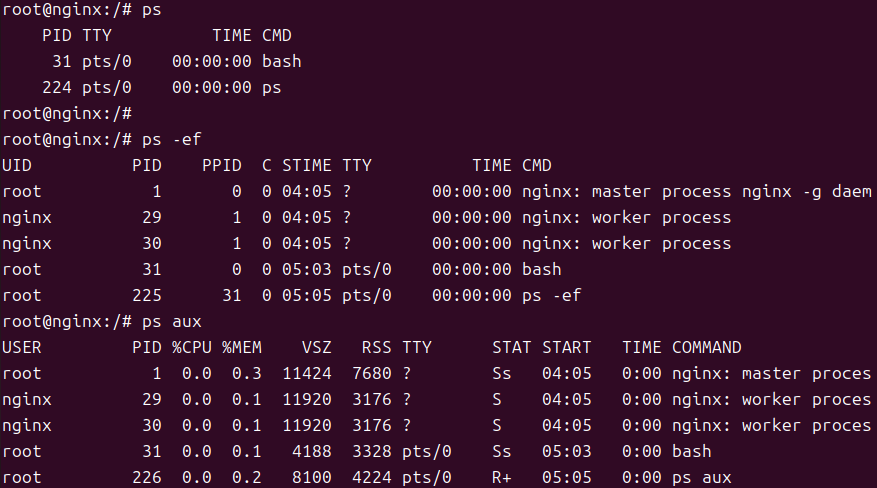Image resolution: width=877 pixels, height=488 pixels.
Task: Click PID 30 in the ps aux output
Action: click(x=152, y=425)
